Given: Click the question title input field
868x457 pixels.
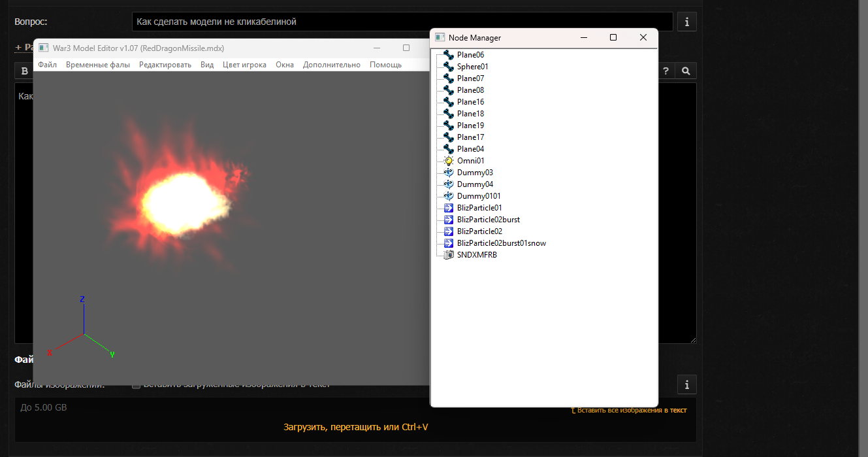Looking at the screenshot, I should [x=402, y=22].
